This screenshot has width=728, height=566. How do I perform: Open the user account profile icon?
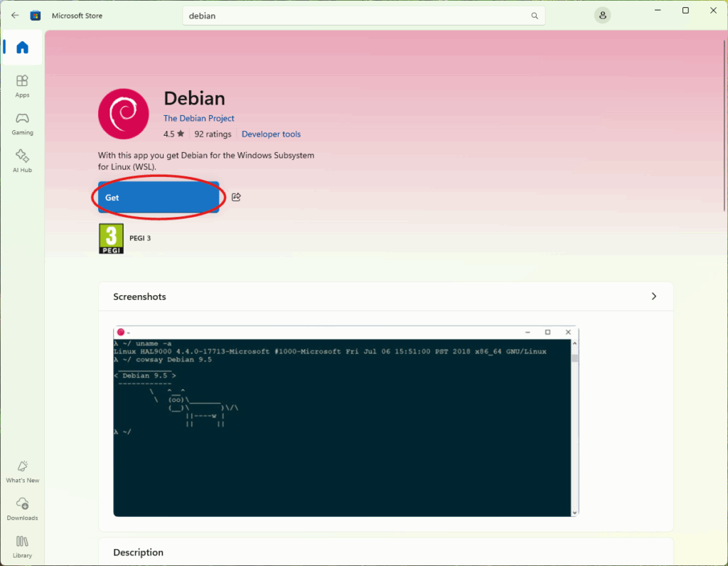pyautogui.click(x=602, y=16)
